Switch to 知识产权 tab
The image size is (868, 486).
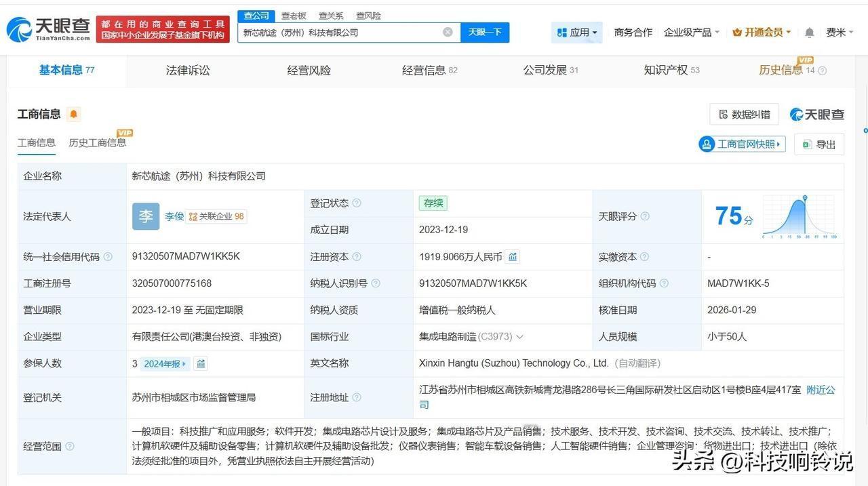(x=671, y=70)
